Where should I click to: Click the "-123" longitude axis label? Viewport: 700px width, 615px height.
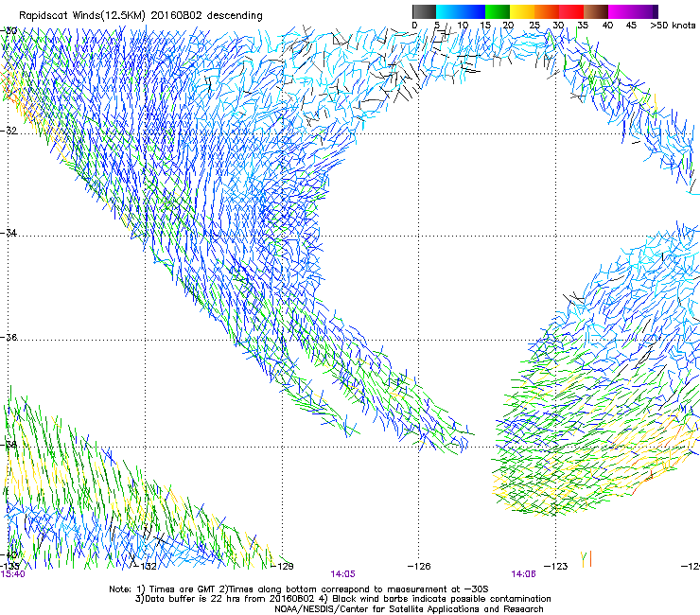556,567
